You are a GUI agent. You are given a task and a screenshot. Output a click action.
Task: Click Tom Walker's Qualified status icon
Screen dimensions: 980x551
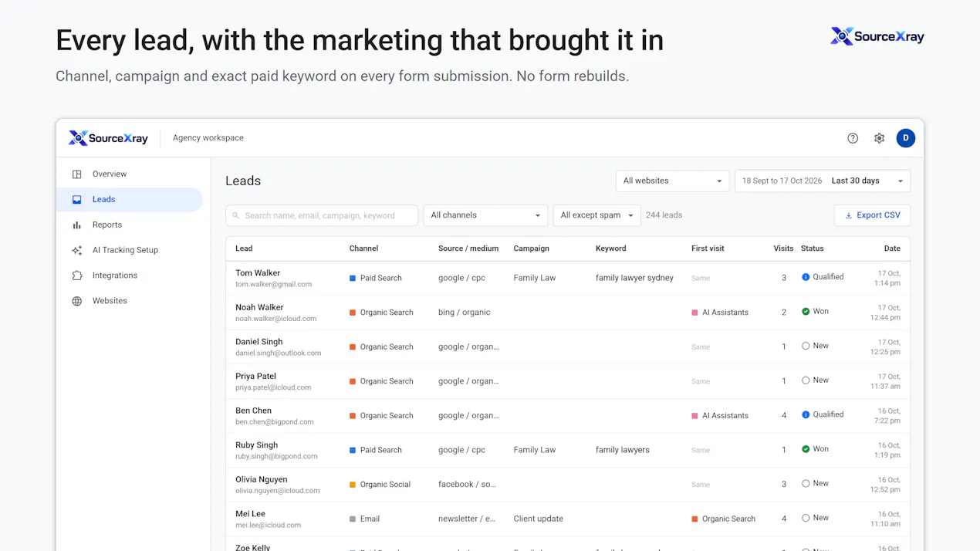click(806, 277)
